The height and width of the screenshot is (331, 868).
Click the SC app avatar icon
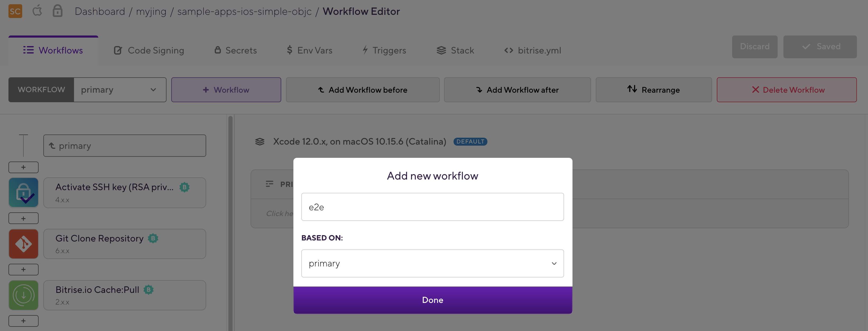(x=15, y=11)
